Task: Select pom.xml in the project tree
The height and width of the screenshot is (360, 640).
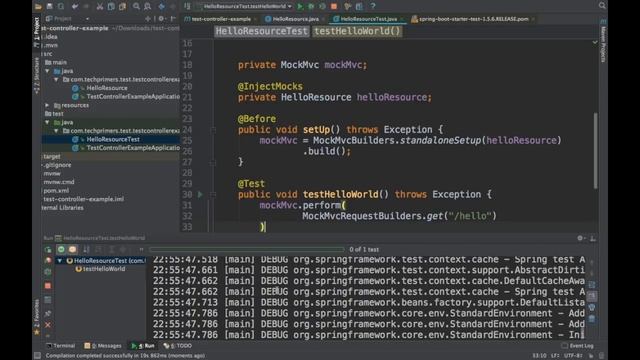Action: [56, 191]
